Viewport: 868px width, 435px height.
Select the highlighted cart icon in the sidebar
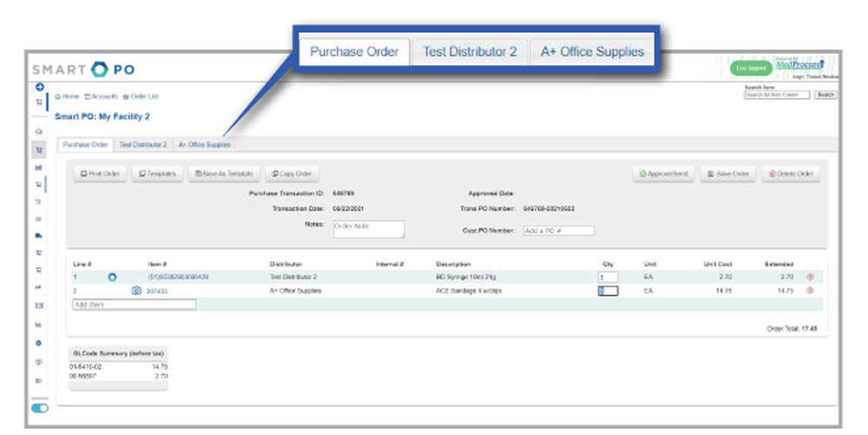39,150
